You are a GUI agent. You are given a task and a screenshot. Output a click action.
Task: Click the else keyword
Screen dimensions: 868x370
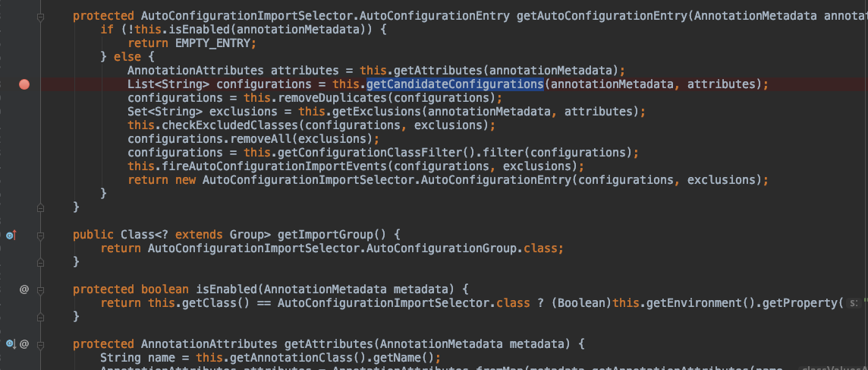(x=128, y=57)
